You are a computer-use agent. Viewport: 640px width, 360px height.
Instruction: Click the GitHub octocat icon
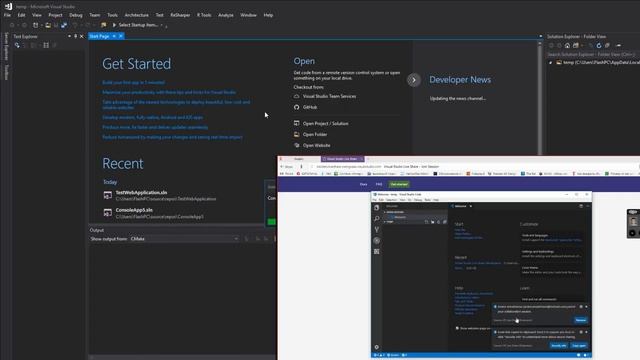[297, 107]
